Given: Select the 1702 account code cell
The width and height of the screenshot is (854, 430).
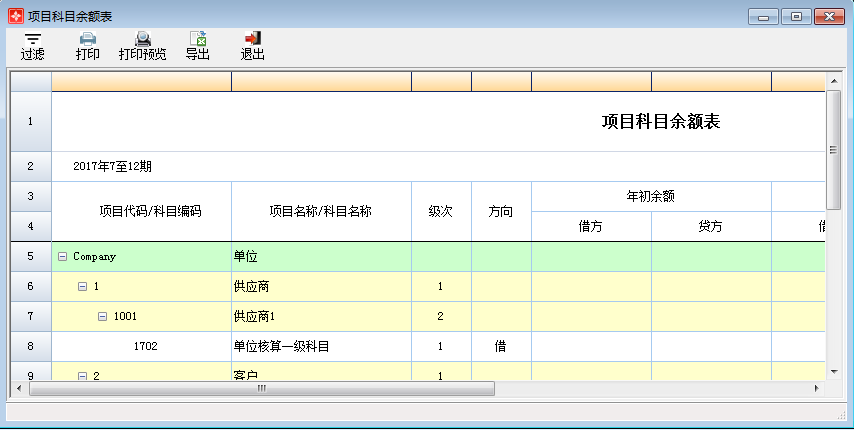Looking at the screenshot, I should [146, 347].
